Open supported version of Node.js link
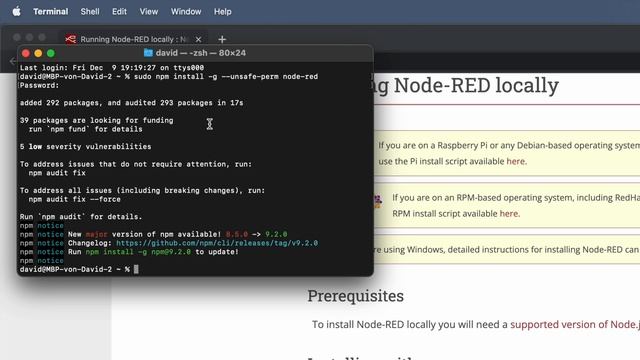640x360 pixels. pos(575,324)
